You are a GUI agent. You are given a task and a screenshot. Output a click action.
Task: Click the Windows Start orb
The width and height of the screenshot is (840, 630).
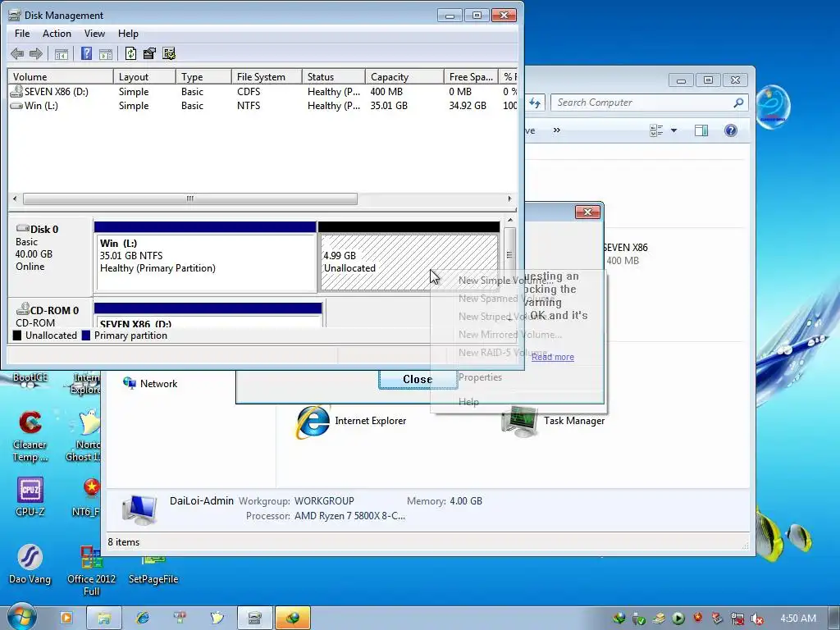click(21, 617)
